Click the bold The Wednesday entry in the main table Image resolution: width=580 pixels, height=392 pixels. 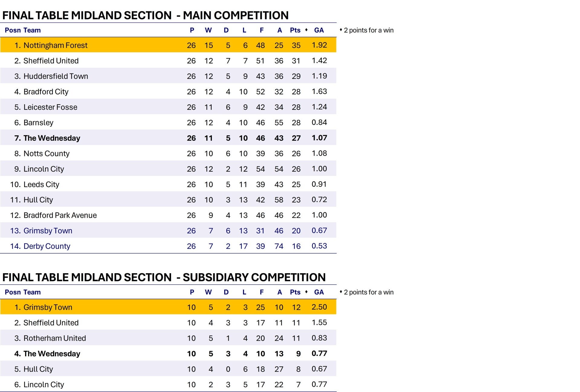pos(52,138)
